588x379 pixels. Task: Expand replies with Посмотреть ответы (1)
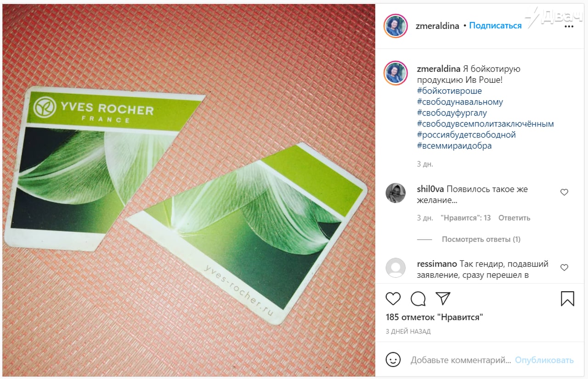[x=481, y=239]
